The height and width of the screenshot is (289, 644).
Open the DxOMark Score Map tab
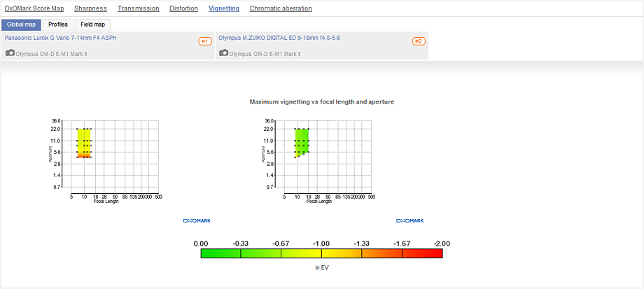34,8
